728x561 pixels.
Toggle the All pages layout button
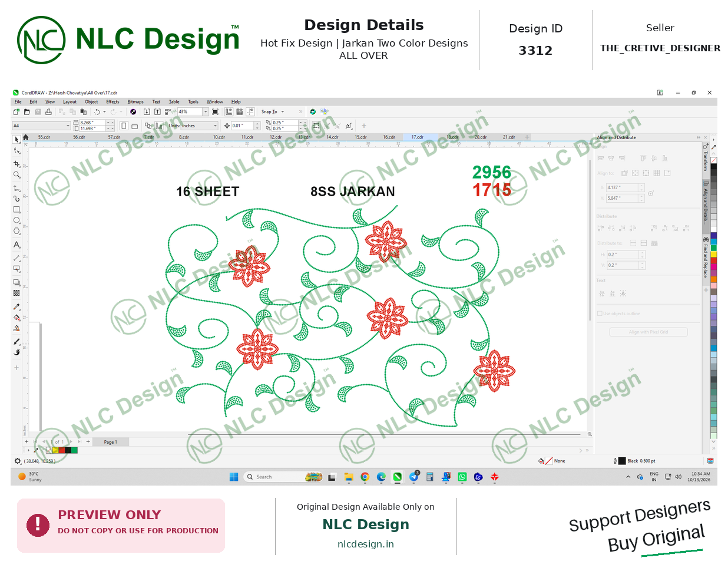click(x=148, y=126)
